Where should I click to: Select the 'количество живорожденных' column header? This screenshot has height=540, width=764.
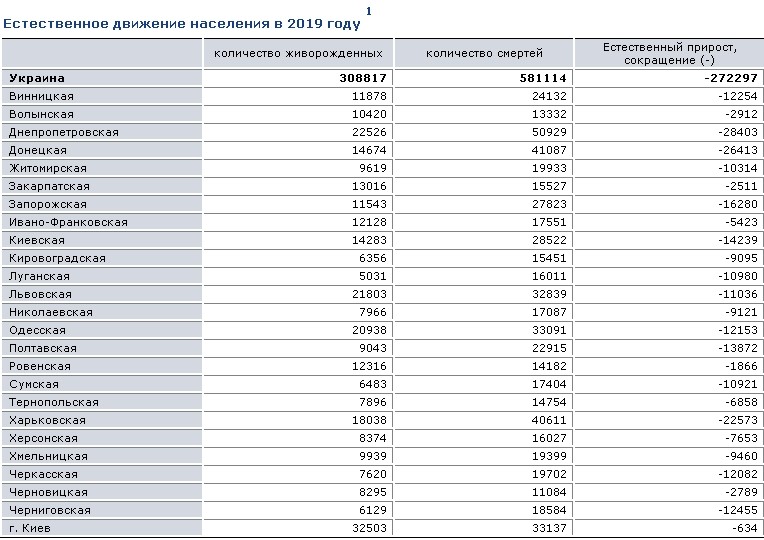298,53
